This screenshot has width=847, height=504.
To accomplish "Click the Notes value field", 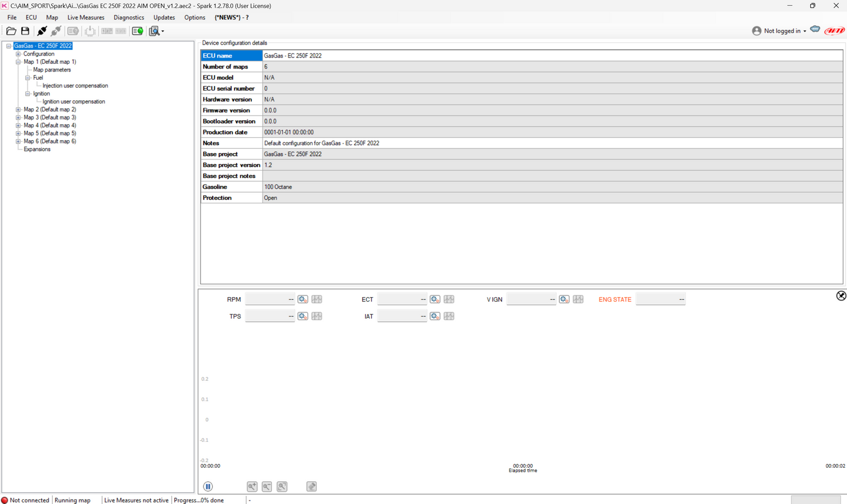I will point(551,143).
